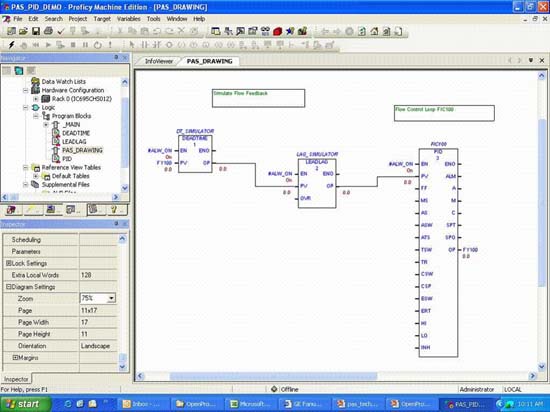Screen dimensions: 550x412
Task: Expand the Lock Settings group
Action: [8, 263]
